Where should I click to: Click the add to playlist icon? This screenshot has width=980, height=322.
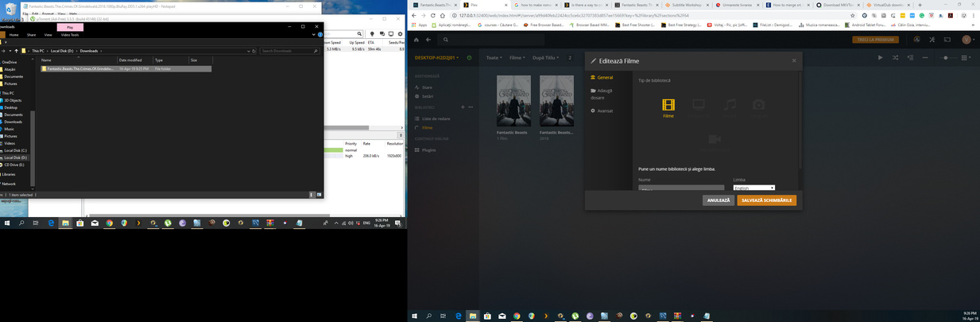(x=911, y=57)
